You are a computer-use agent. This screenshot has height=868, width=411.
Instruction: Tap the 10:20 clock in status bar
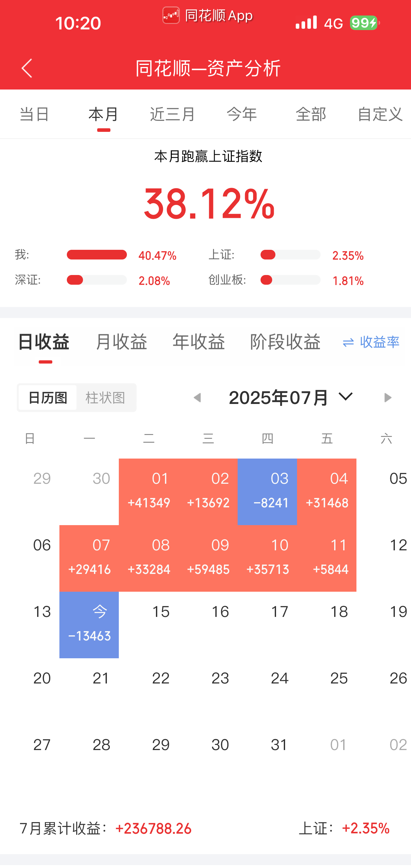pyautogui.click(x=78, y=23)
